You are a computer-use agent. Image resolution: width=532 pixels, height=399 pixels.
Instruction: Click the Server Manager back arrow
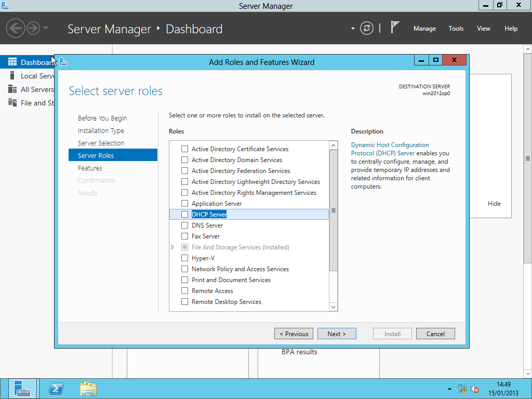pyautogui.click(x=16, y=28)
